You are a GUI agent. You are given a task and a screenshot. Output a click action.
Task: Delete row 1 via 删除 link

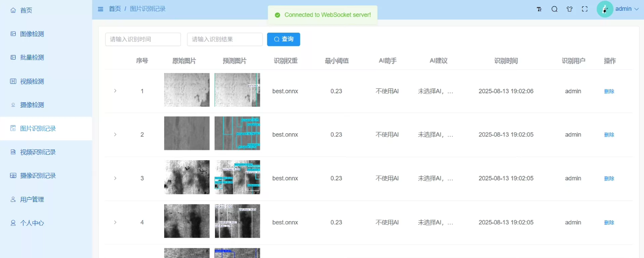(x=609, y=91)
